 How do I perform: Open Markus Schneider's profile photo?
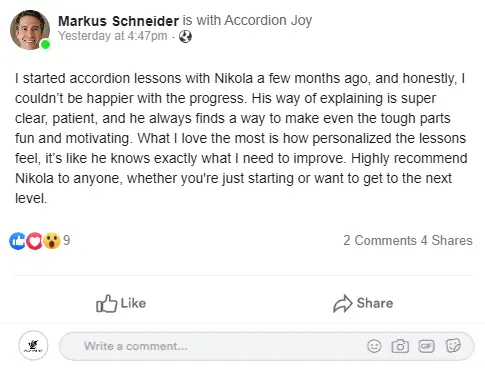click(x=30, y=30)
